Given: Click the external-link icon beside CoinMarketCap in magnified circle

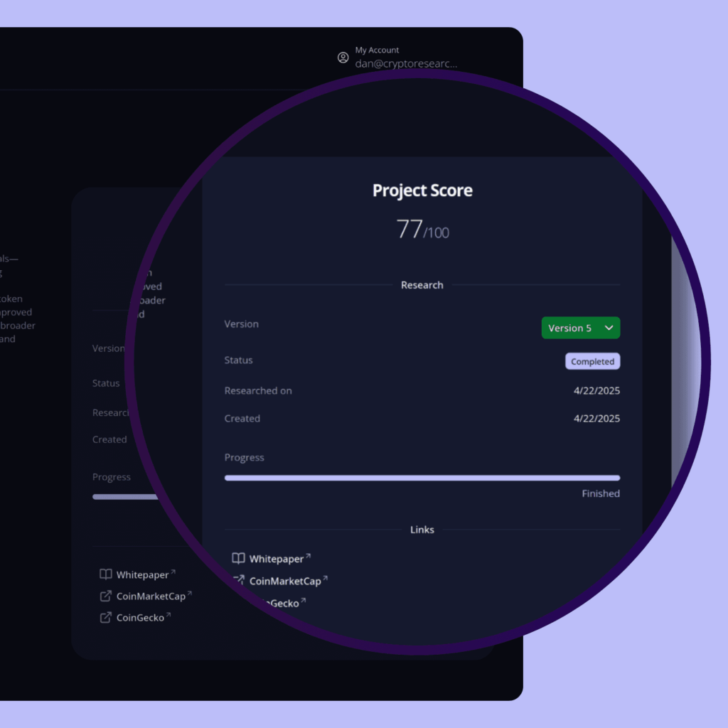Looking at the screenshot, I should pos(240,580).
